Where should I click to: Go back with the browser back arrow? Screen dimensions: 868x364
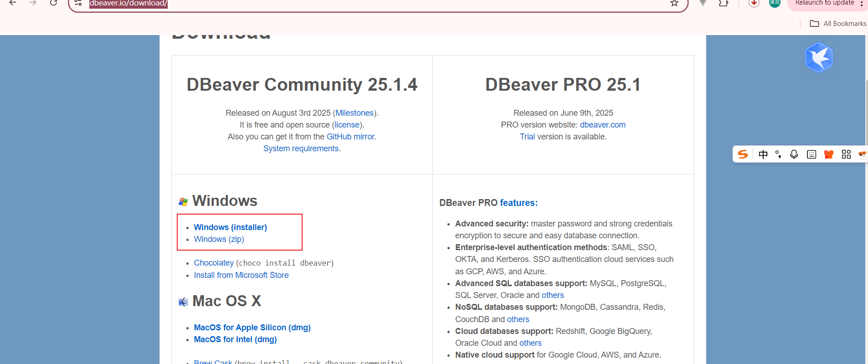(13, 3)
